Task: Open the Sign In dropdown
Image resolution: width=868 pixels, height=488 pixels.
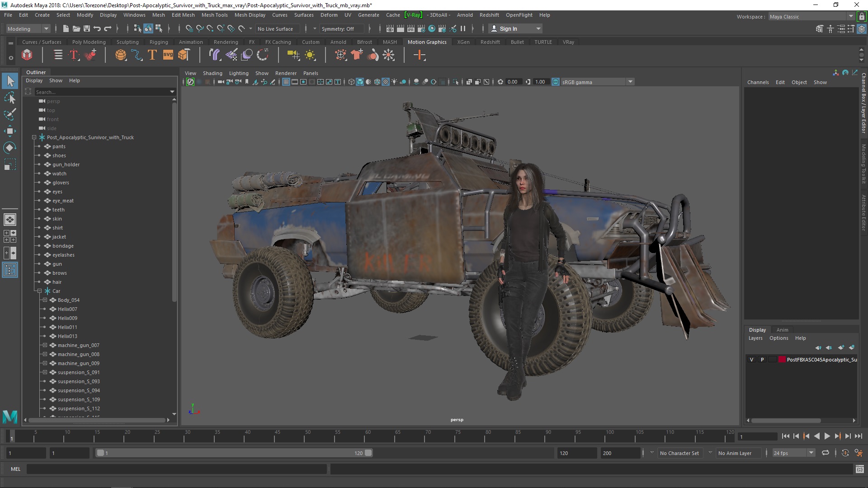Action: pyautogui.click(x=516, y=28)
